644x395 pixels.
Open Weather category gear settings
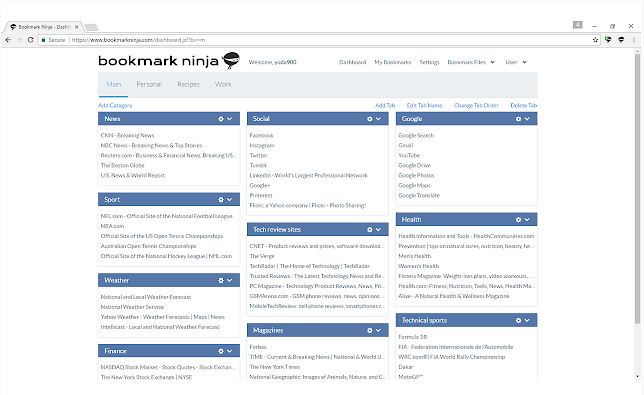tap(221, 280)
